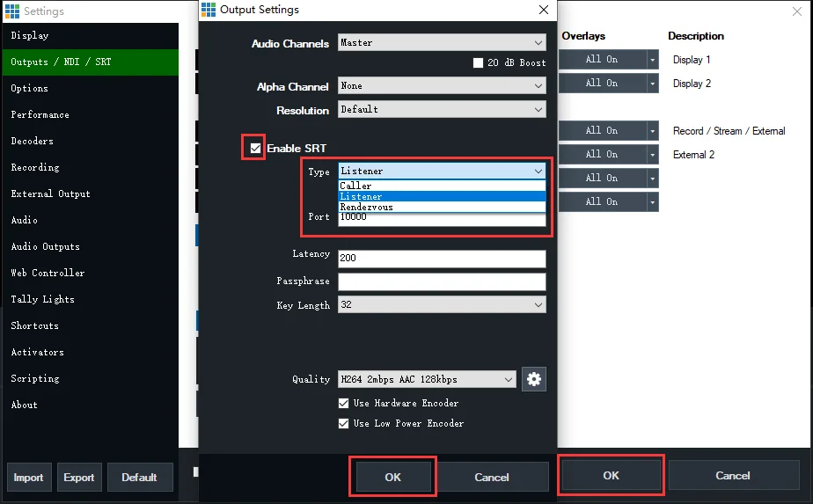Viewport: 813px width, 504px height.
Task: Click the Passphrase input field
Action: click(442, 281)
